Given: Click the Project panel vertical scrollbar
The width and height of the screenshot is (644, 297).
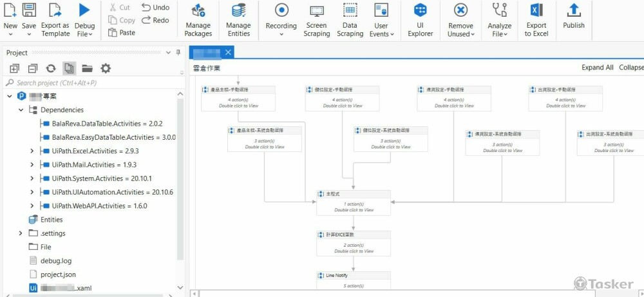Looking at the screenshot, I should [180, 180].
